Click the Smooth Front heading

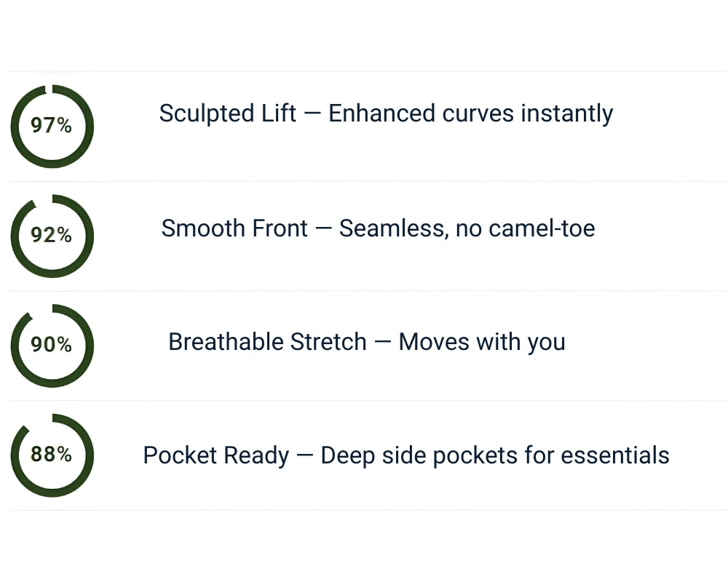tap(234, 228)
